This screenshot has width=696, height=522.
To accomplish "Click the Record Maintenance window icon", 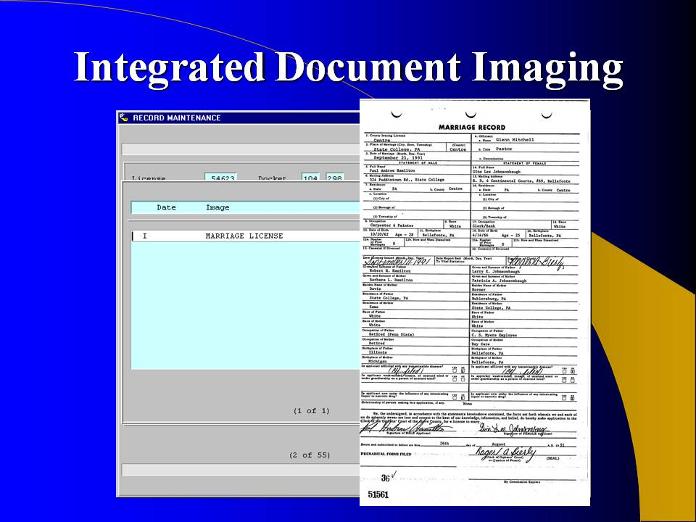I will point(124,118).
